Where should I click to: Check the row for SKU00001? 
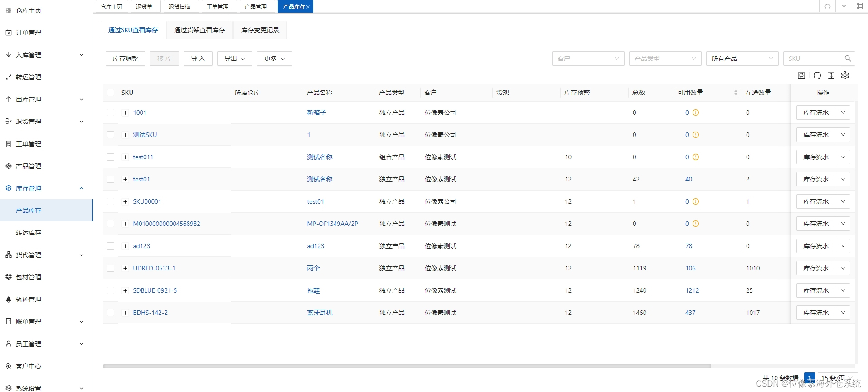(111, 201)
